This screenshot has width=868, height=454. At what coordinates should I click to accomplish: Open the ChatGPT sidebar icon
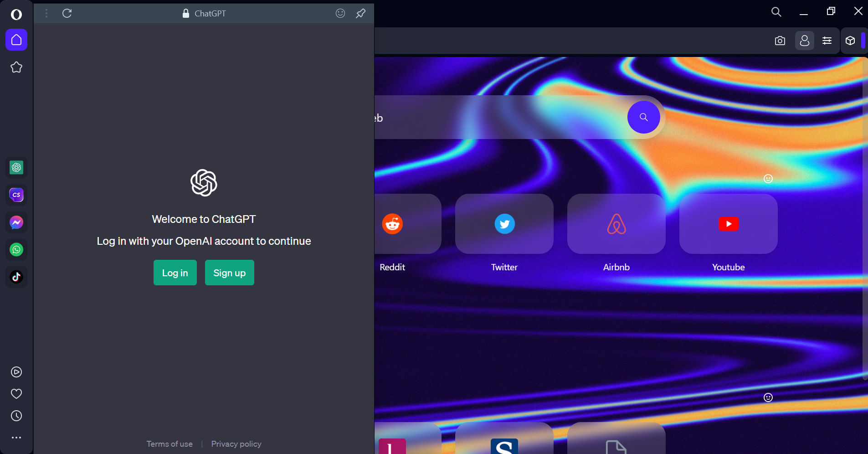(16, 168)
